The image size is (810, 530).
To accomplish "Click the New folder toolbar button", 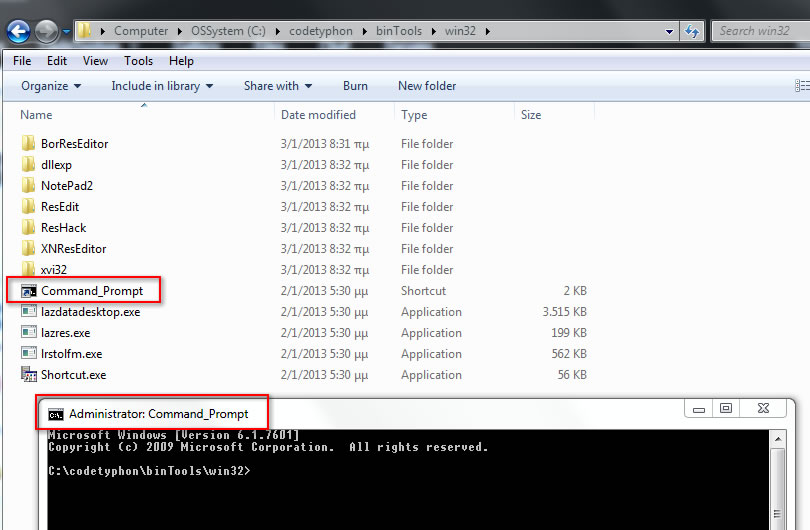I will coord(427,86).
